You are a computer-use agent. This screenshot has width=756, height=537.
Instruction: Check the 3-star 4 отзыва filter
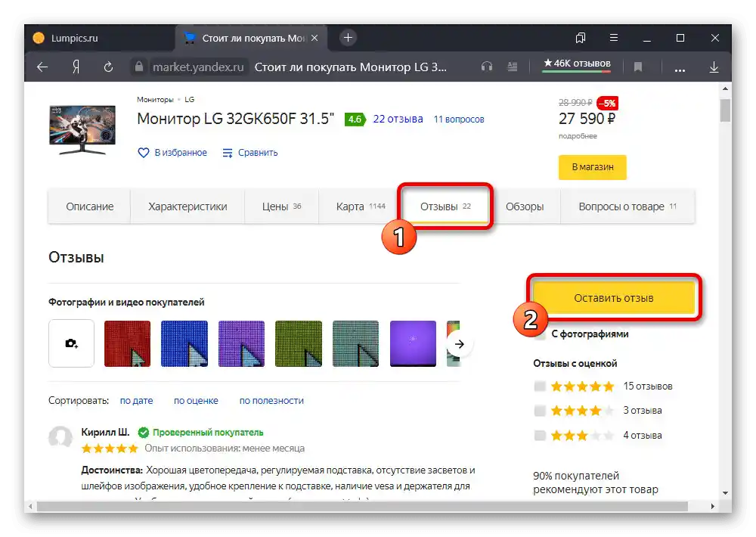[540, 436]
